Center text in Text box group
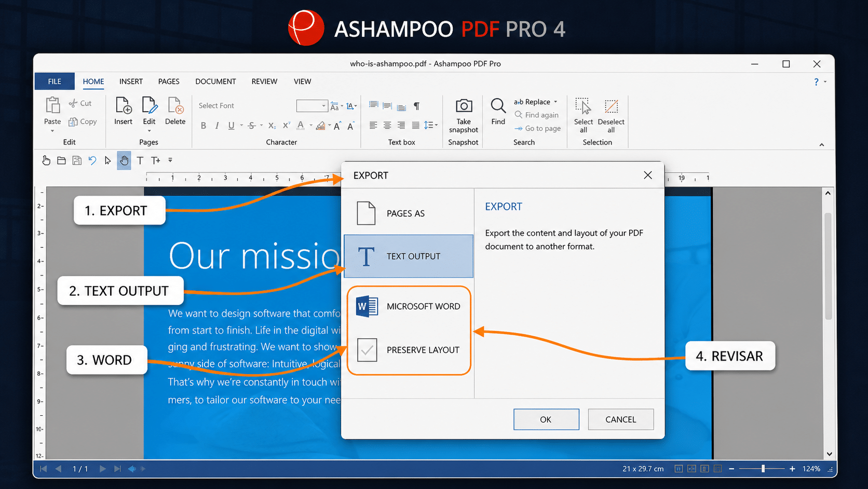868x489 pixels. [x=387, y=125]
